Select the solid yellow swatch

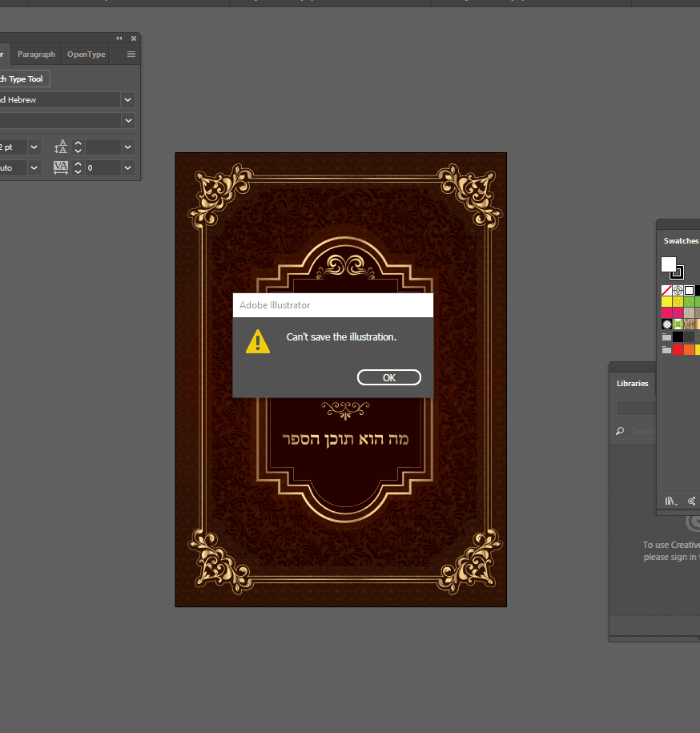pos(667,301)
